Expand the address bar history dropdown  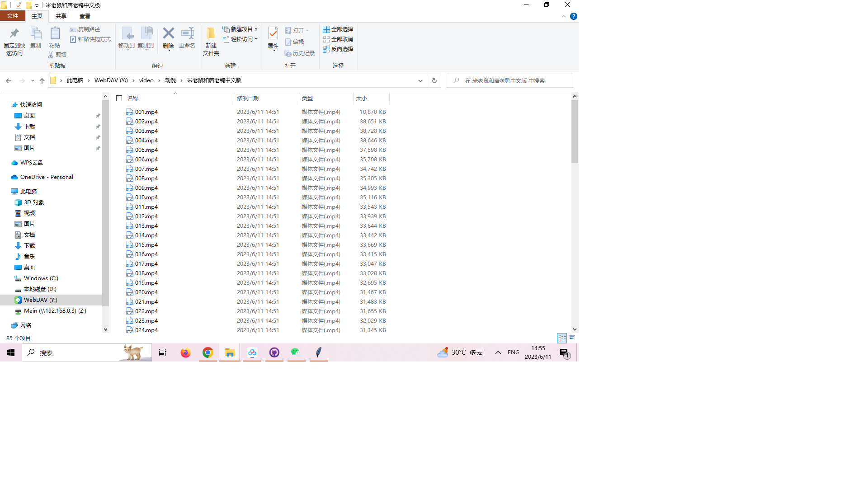[x=420, y=80]
